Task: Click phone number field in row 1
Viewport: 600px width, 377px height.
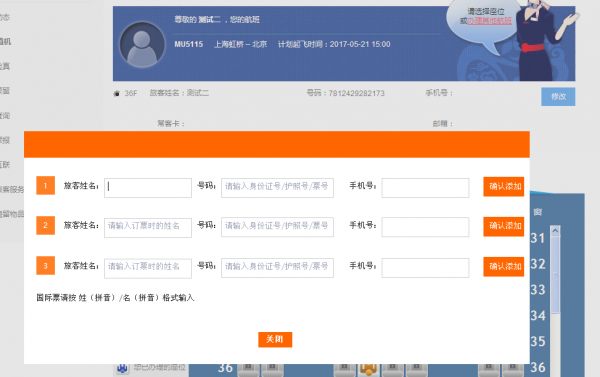Action: click(425, 188)
